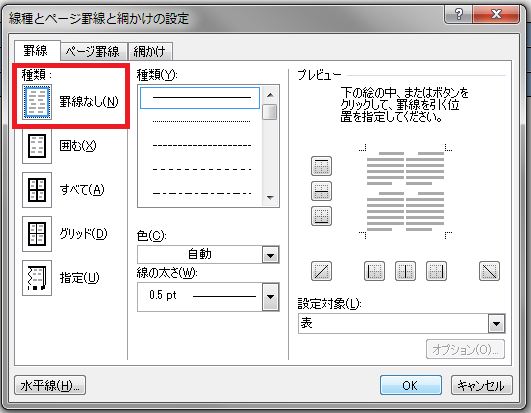
Task: Switch to the ページ罫線 tab
Action: click(92, 52)
